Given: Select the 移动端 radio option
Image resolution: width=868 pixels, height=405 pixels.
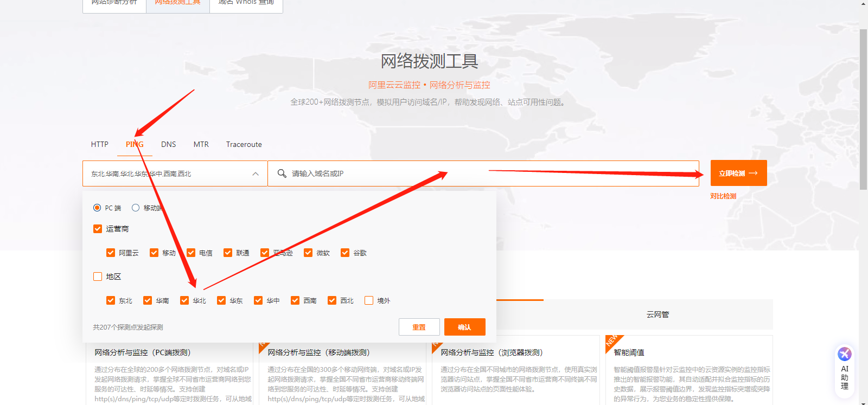Looking at the screenshot, I should [x=136, y=208].
